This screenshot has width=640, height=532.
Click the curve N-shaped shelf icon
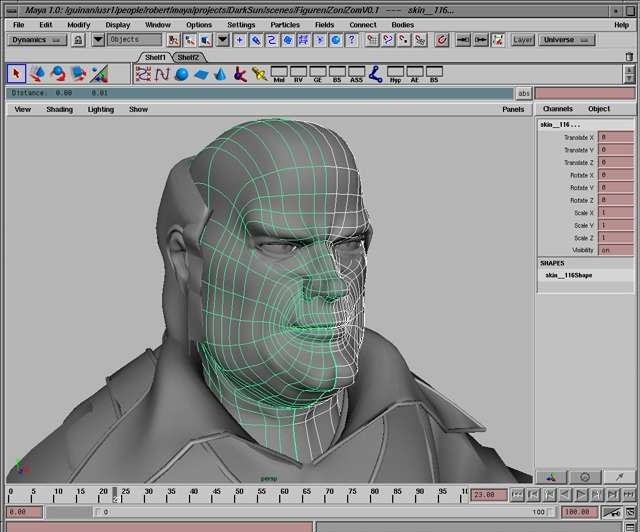[163, 74]
